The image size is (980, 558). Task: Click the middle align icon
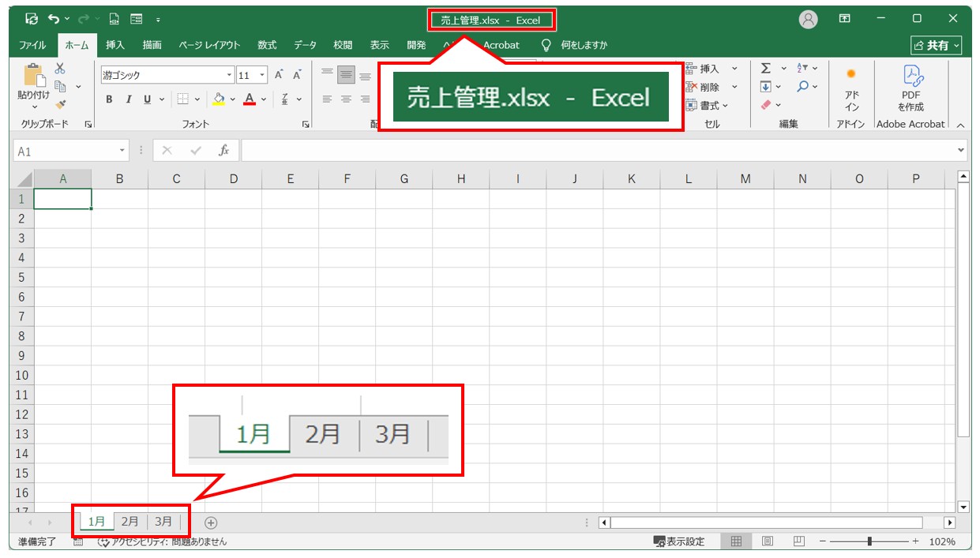[x=346, y=76]
